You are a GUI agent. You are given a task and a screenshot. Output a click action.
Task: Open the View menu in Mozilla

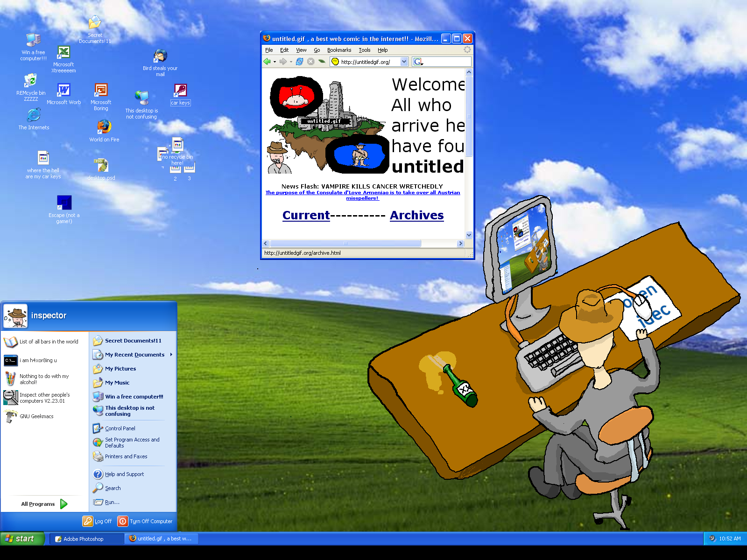pos(301,50)
